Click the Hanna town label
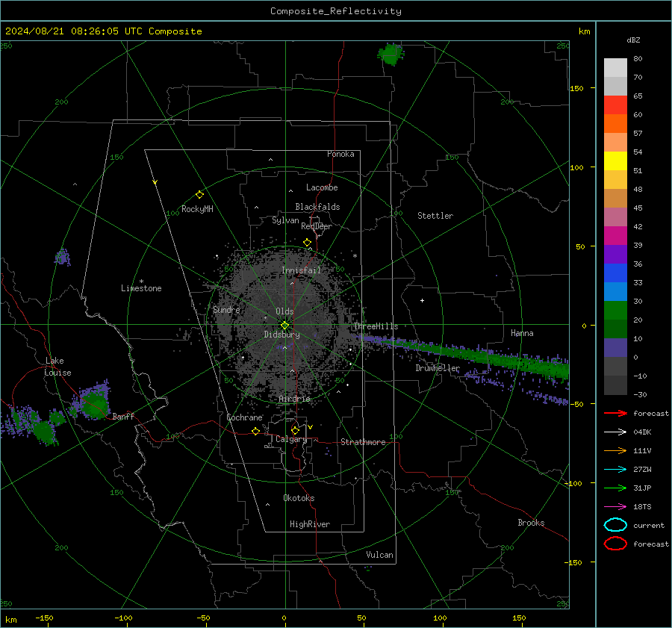672x628 pixels. click(522, 333)
